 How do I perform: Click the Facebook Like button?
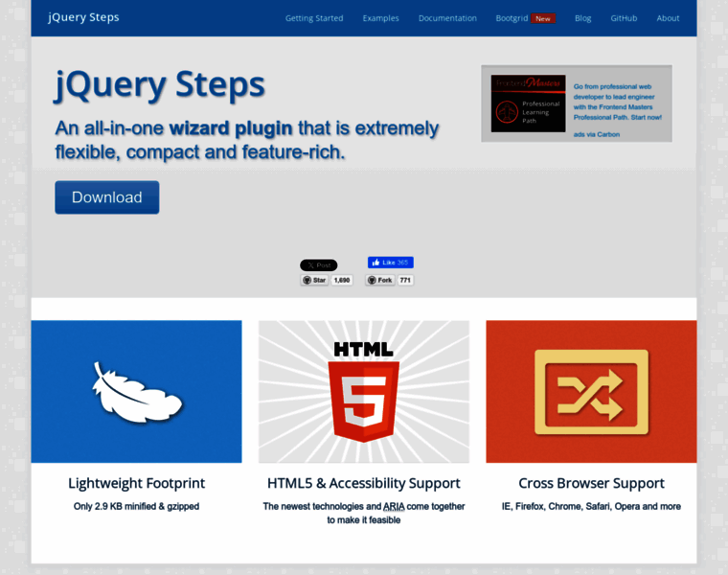pos(391,263)
